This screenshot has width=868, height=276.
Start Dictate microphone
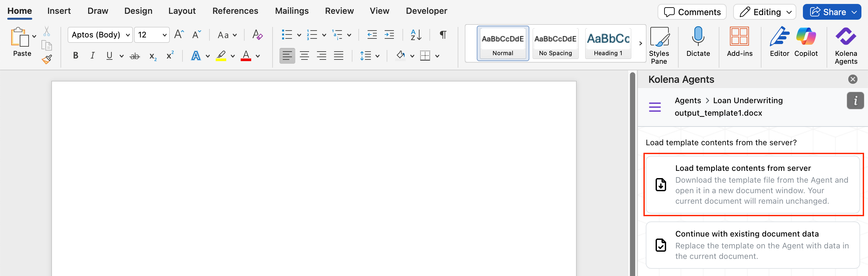coord(698,42)
